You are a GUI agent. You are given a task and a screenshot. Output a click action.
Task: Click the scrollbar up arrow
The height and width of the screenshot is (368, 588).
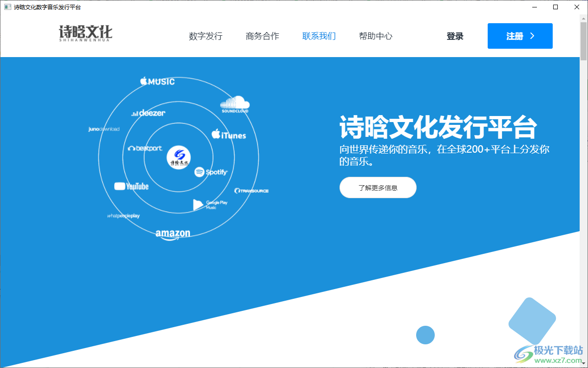pos(583,19)
